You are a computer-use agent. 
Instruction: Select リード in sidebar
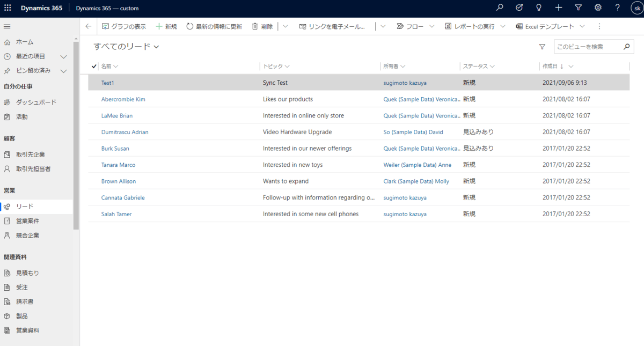(36, 207)
